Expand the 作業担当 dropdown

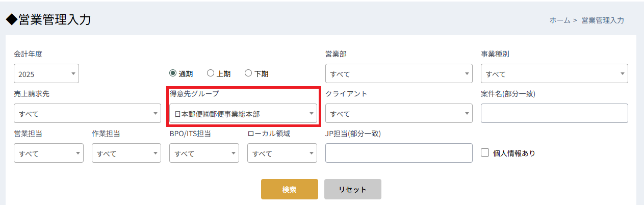[126, 153]
